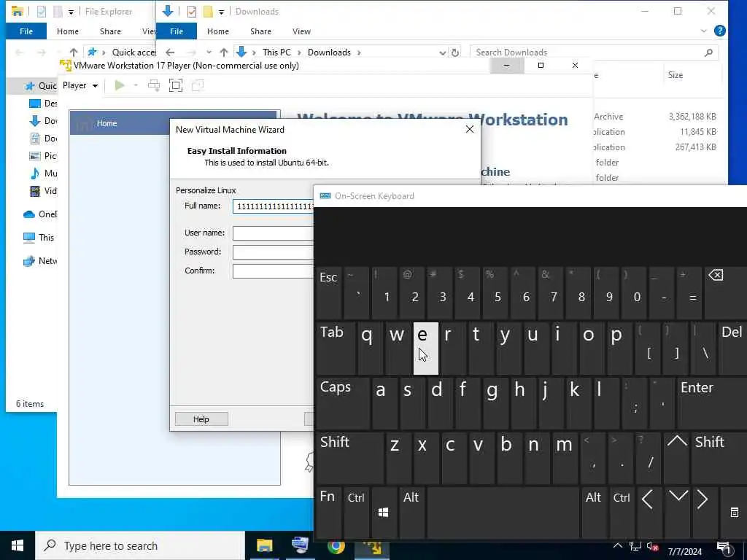Tap the letter e key on keyboard

pyautogui.click(x=426, y=348)
